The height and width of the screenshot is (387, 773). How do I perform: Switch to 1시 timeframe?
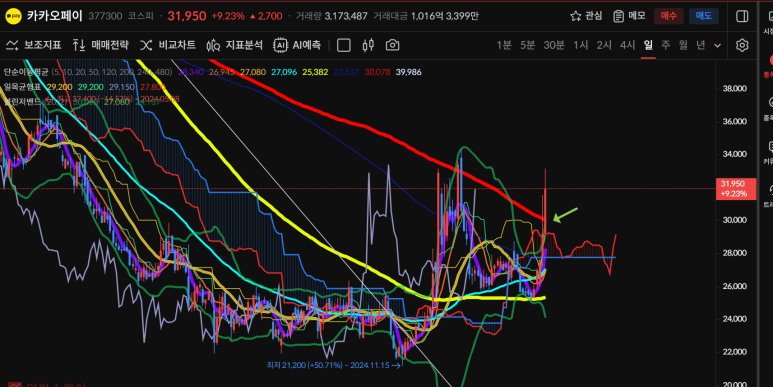coord(581,45)
